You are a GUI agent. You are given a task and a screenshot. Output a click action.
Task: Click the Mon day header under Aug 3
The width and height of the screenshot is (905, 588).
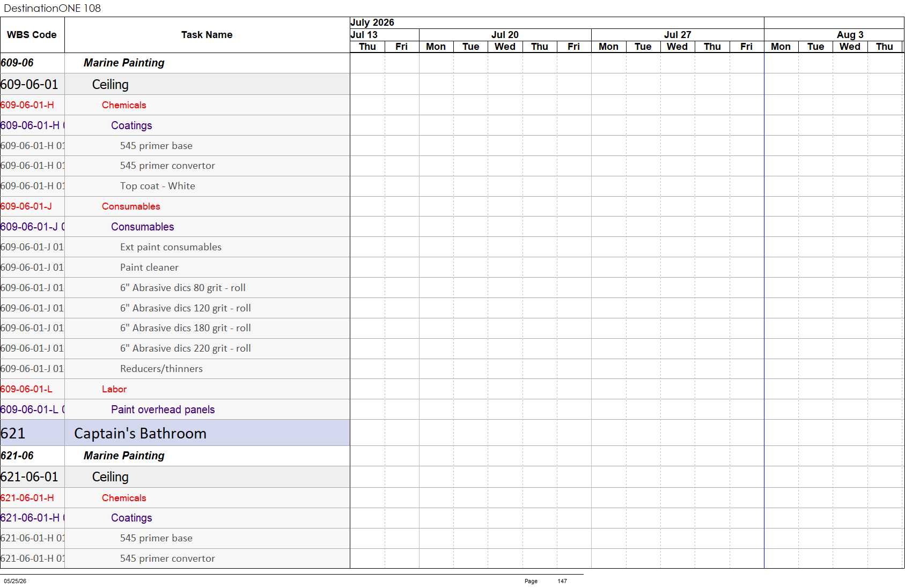pos(781,47)
